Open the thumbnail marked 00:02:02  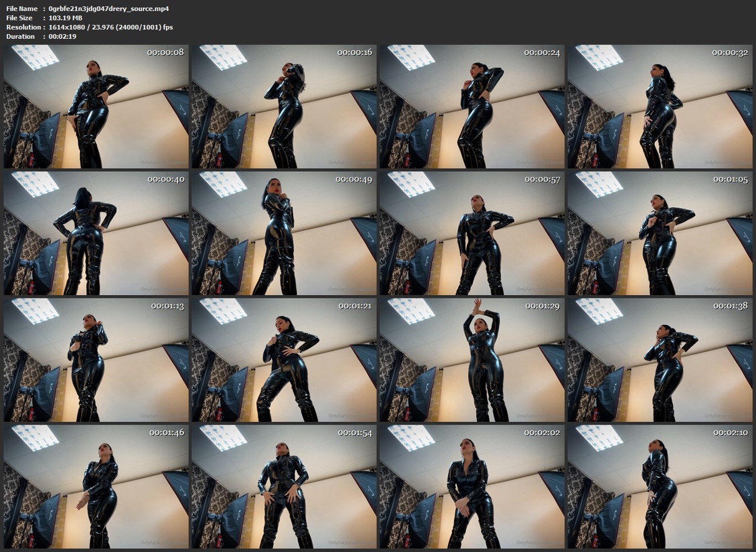point(472,487)
